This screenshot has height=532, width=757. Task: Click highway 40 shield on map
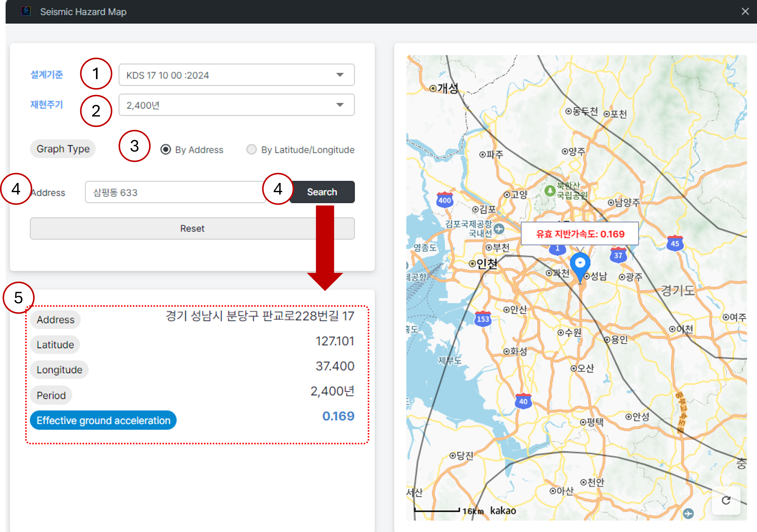523,401
